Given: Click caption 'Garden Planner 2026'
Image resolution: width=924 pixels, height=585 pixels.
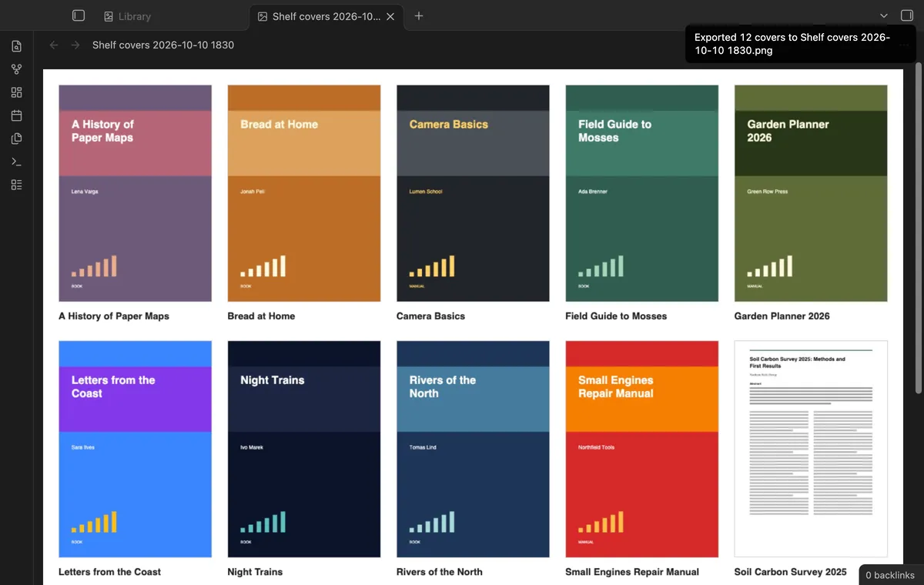Looking at the screenshot, I should point(782,316).
